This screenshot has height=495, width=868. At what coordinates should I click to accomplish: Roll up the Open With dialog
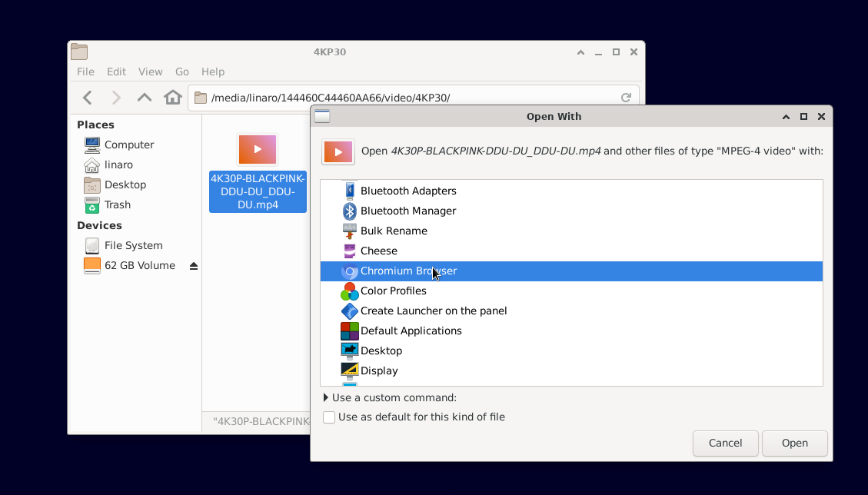coord(786,117)
